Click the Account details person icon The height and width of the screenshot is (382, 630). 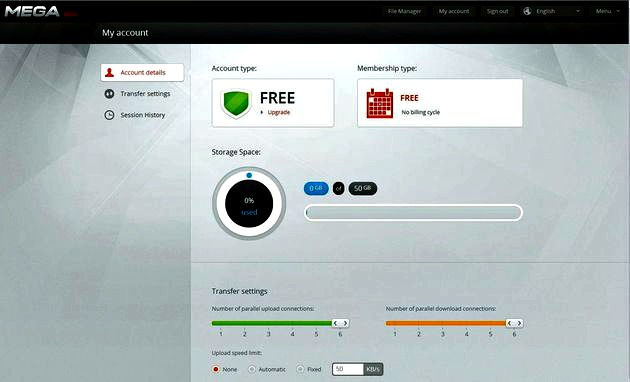tap(109, 73)
